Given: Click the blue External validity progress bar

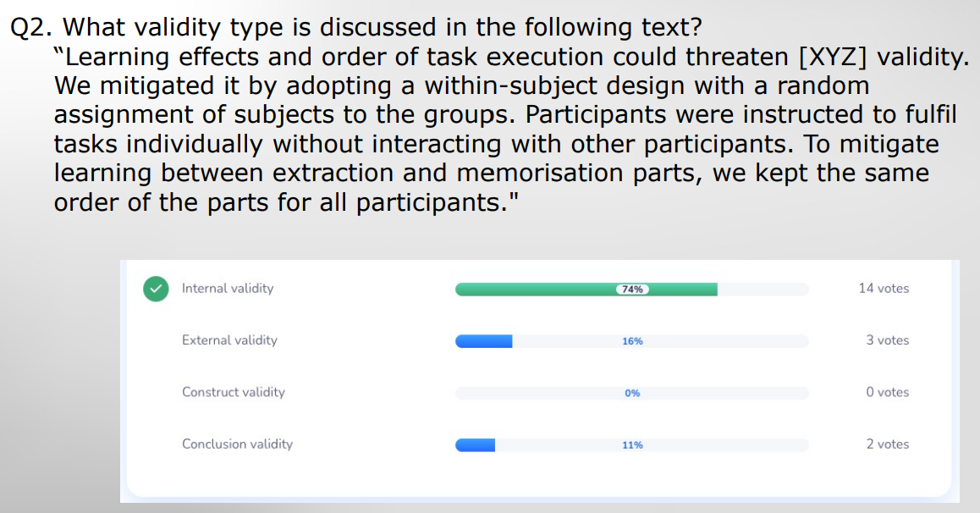Looking at the screenshot, I should point(484,341).
